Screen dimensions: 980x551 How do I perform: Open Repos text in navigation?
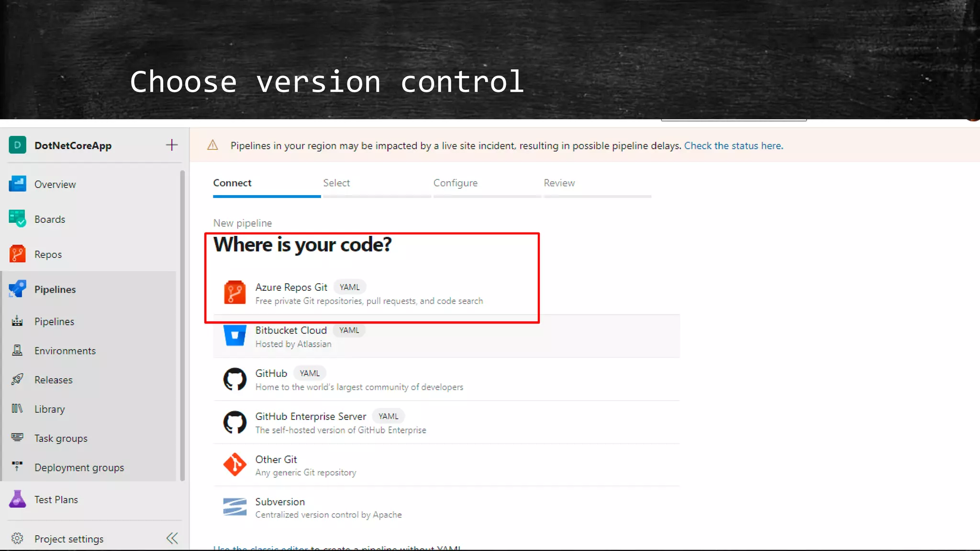point(48,254)
